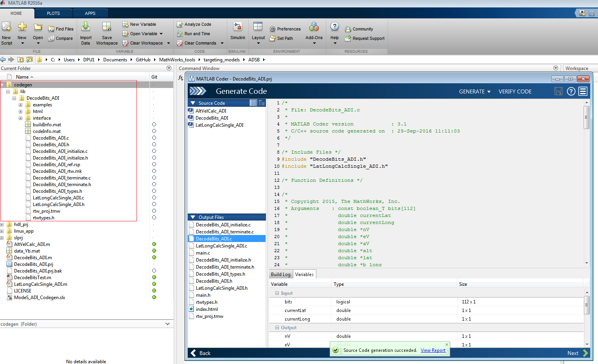Start Run and Time profiler

194,34
